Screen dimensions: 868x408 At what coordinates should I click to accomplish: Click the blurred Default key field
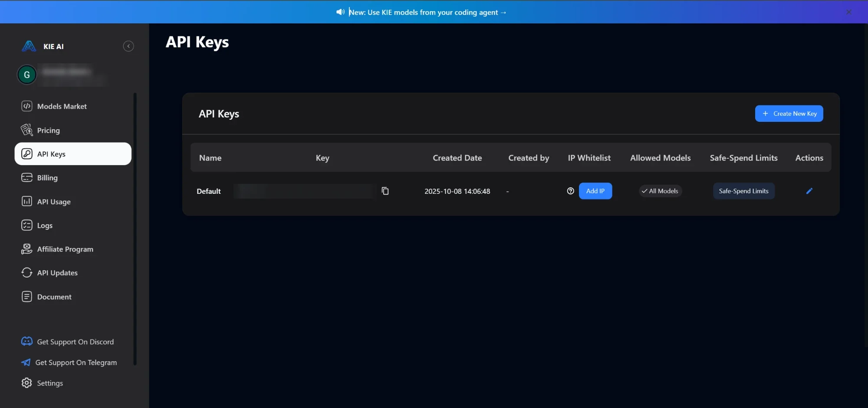(x=305, y=191)
